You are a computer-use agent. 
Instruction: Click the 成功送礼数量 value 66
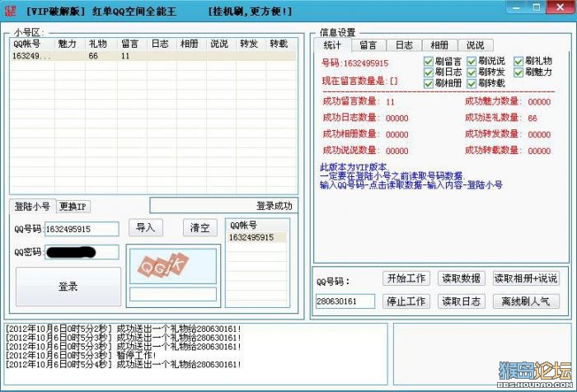(532, 119)
